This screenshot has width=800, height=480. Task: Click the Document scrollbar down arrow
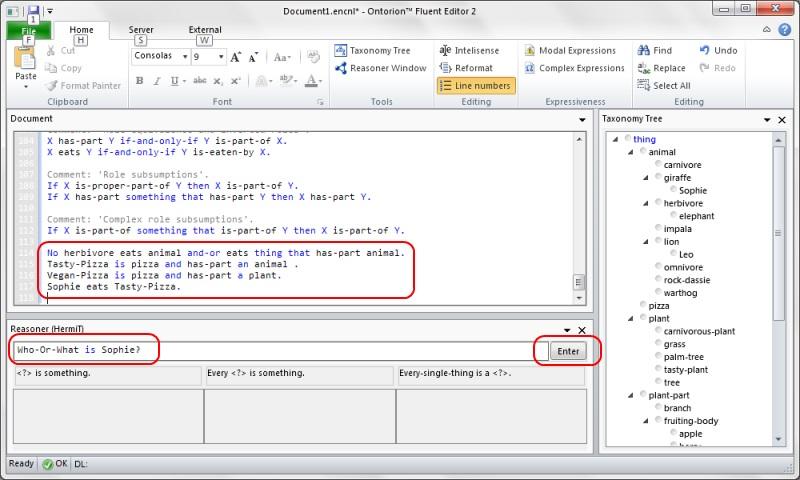(579, 298)
